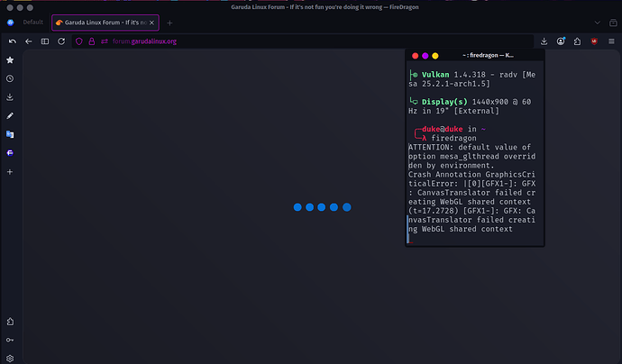Open the account profile icon in toolbar
622x364 pixels.
click(x=562, y=41)
